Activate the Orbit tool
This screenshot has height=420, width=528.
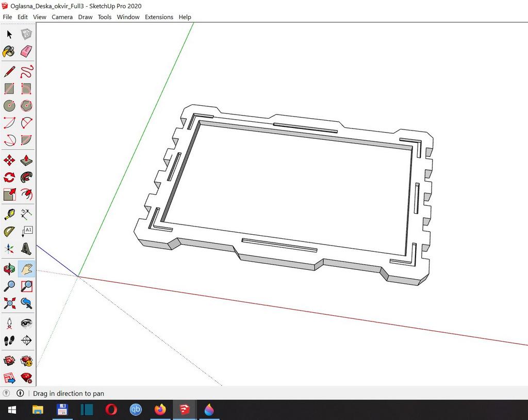9,269
